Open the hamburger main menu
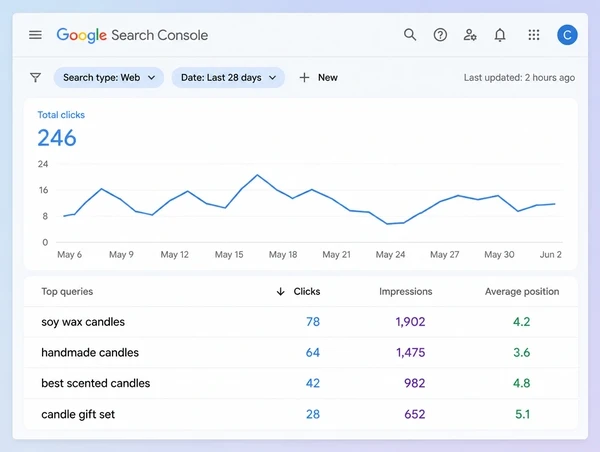 click(35, 35)
